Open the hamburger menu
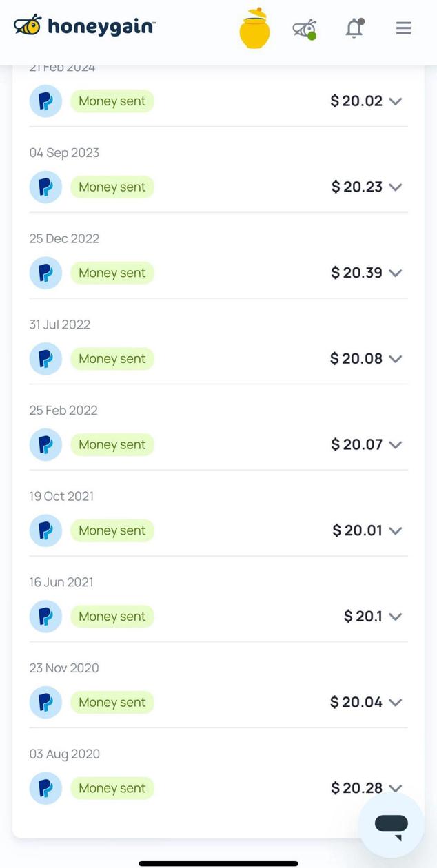The width and height of the screenshot is (437, 868). coord(403,28)
